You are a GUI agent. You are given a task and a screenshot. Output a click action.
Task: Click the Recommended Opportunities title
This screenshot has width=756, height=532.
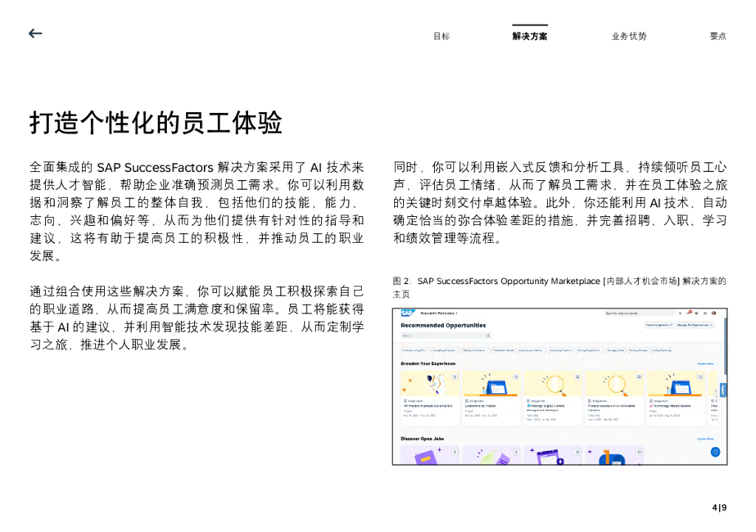[x=443, y=325]
